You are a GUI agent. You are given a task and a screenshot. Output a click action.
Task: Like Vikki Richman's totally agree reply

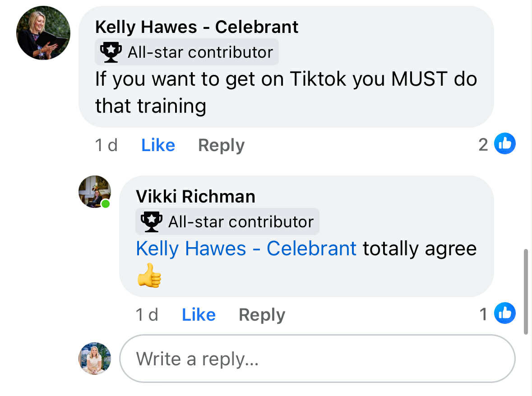199,315
